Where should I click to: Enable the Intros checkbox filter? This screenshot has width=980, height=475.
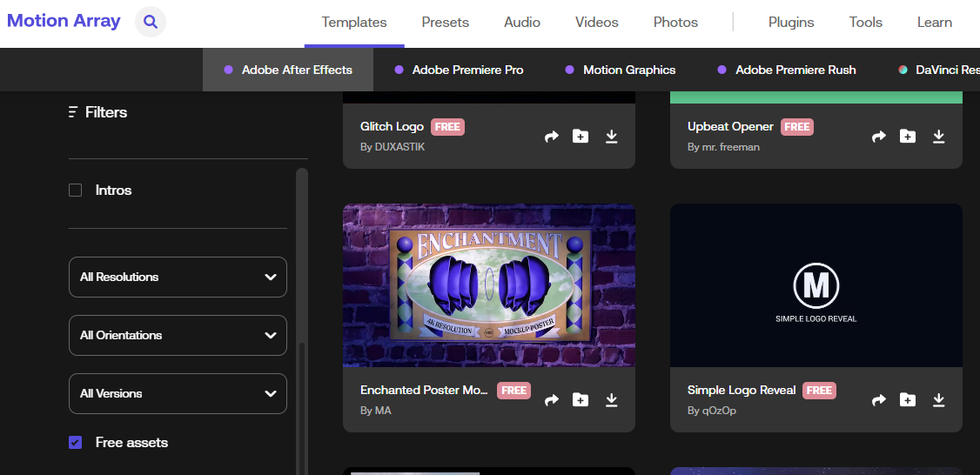pos(75,190)
